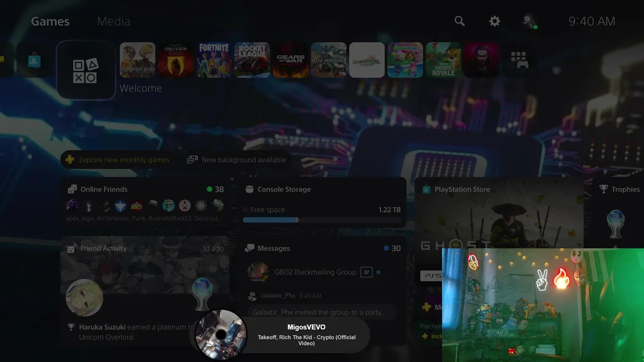
Task: Select the PlayStation shapes Welcome hub tile
Action: pos(86,70)
